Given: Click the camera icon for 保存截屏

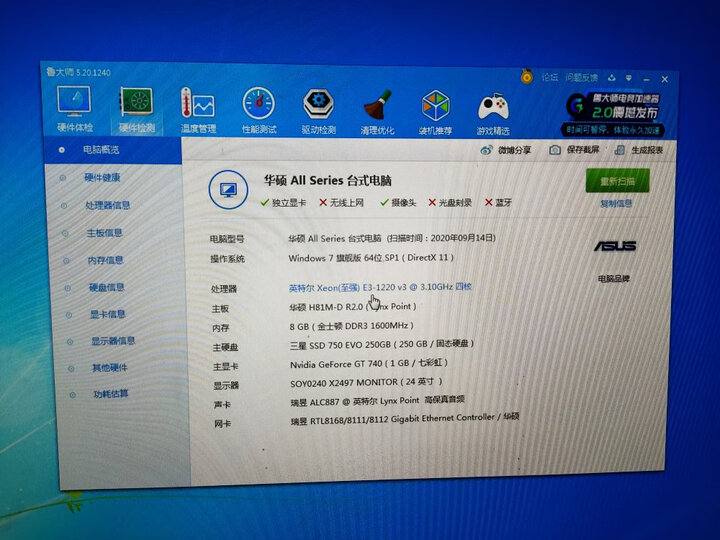Looking at the screenshot, I should click(555, 150).
